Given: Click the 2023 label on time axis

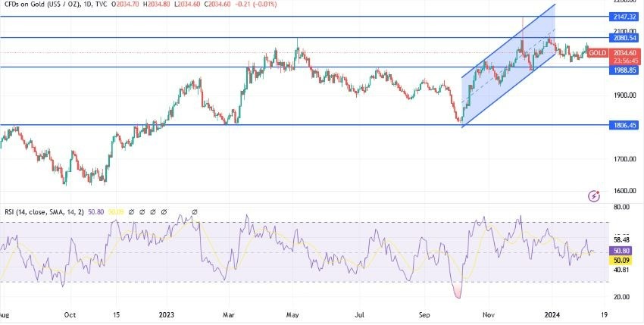Looking at the screenshot, I should click(167, 314).
